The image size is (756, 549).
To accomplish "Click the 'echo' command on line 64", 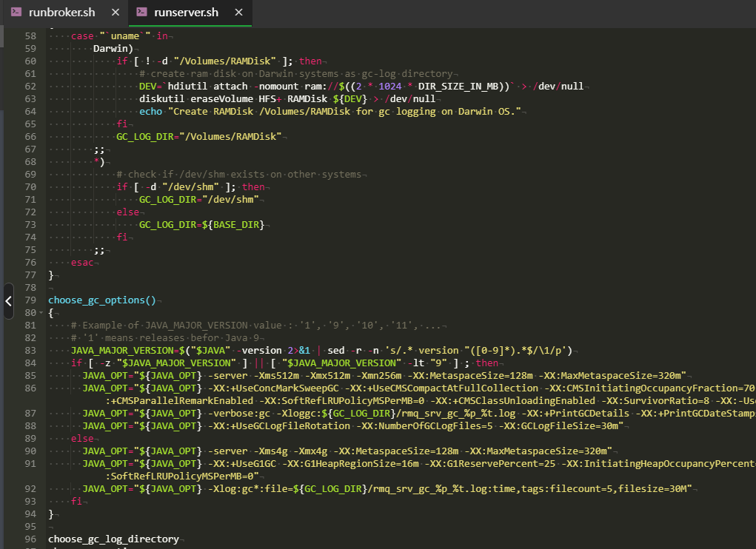I will tap(151, 111).
